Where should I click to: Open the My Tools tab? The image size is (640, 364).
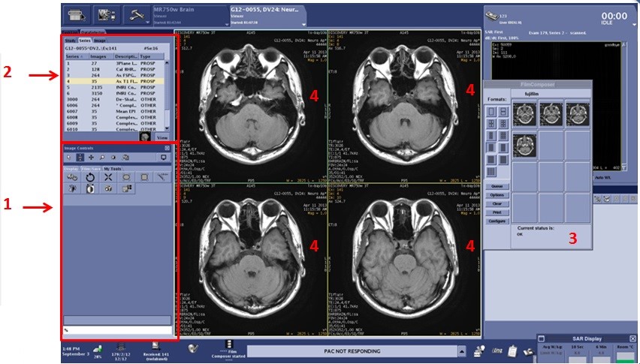[111, 169]
